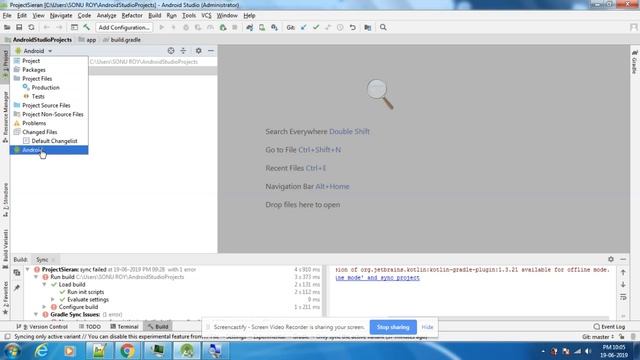Screen dimensions: 640x360
Task: Collapse ProjectSieran sync failed node
Action: (28, 269)
